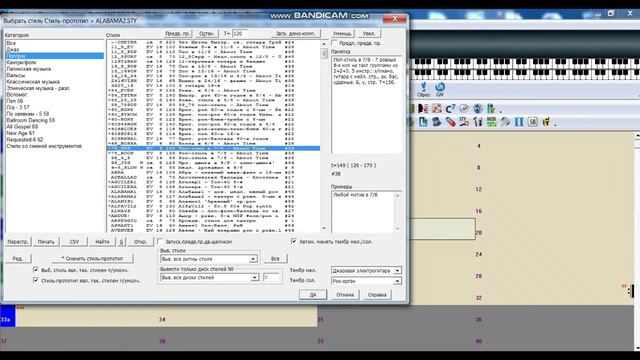This screenshot has width=640, height=360.
Task: Click the blue document icon in lower toolbar row
Action: coord(423,122)
